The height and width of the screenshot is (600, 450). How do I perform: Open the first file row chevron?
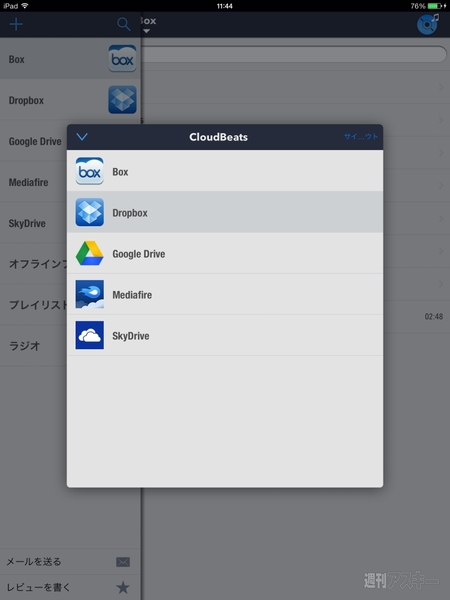[x=441, y=87]
